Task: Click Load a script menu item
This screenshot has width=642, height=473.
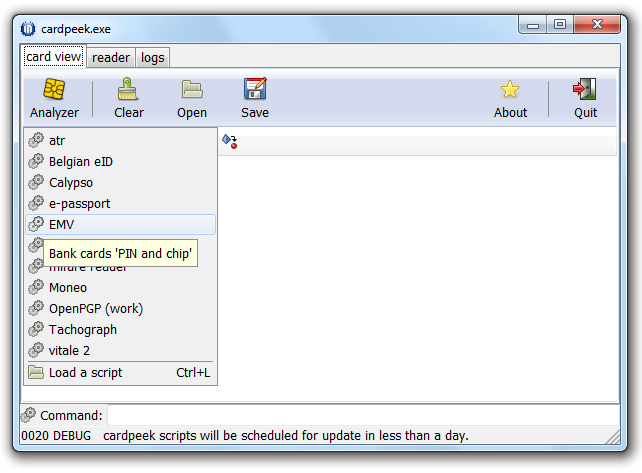Action: click(85, 373)
